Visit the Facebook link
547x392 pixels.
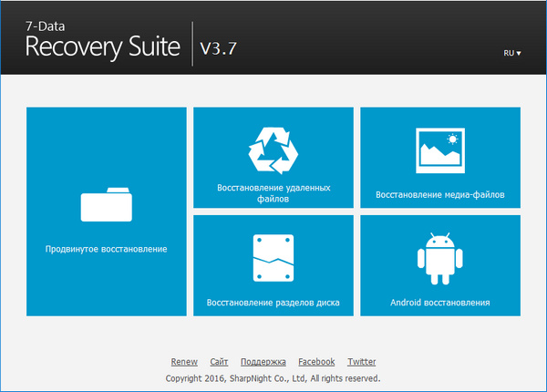click(316, 362)
